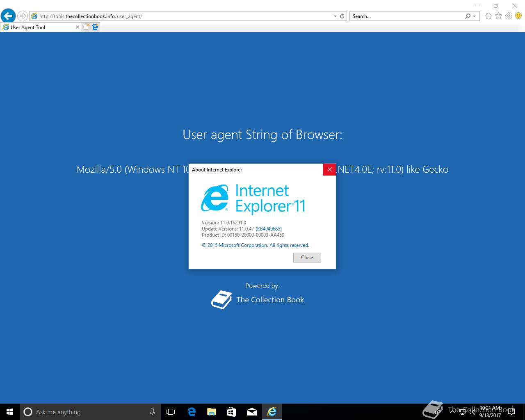This screenshot has height=420, width=525.
Task: Open Task View from the taskbar
Action: (171, 412)
